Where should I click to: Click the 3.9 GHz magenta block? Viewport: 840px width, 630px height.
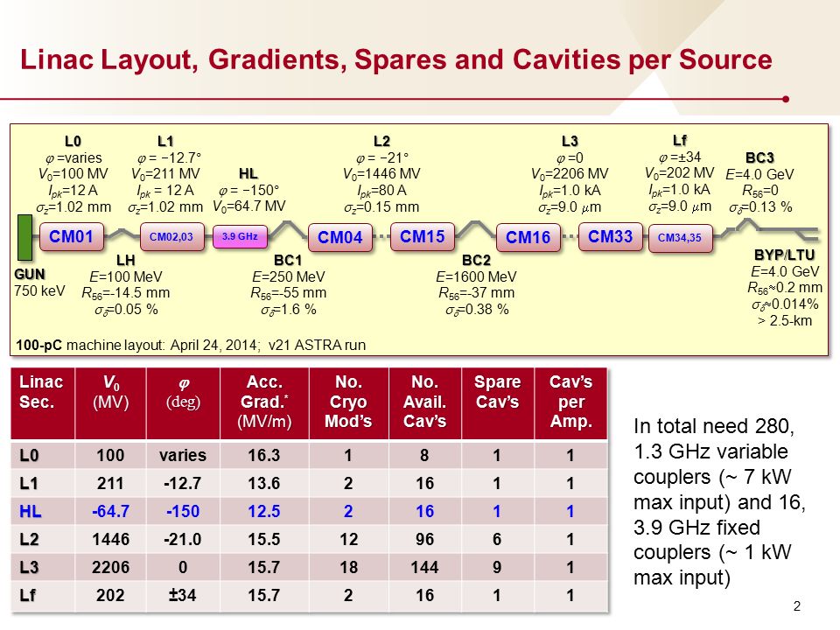coord(240,237)
